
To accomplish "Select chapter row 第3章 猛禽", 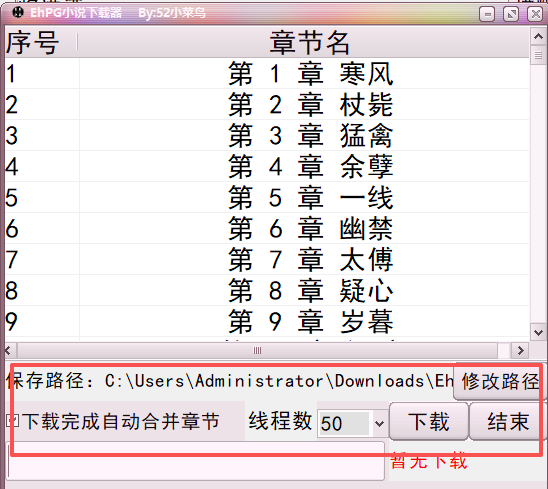I will 267,135.
